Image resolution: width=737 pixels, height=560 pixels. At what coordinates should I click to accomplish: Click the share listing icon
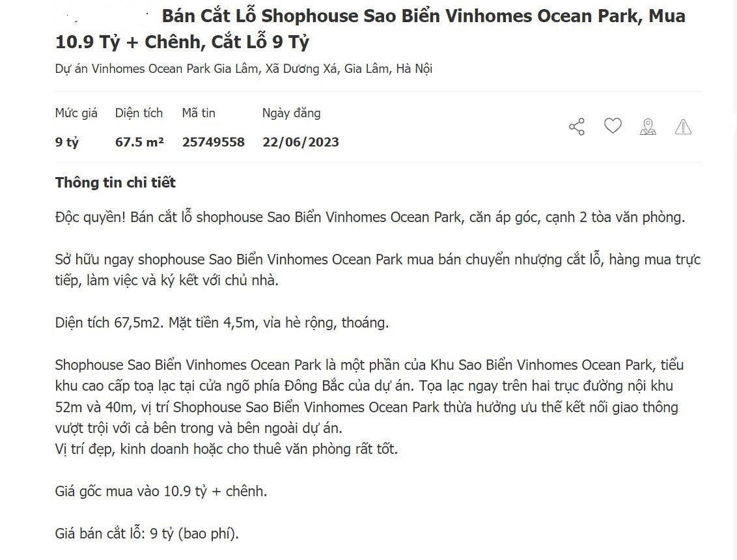577,126
